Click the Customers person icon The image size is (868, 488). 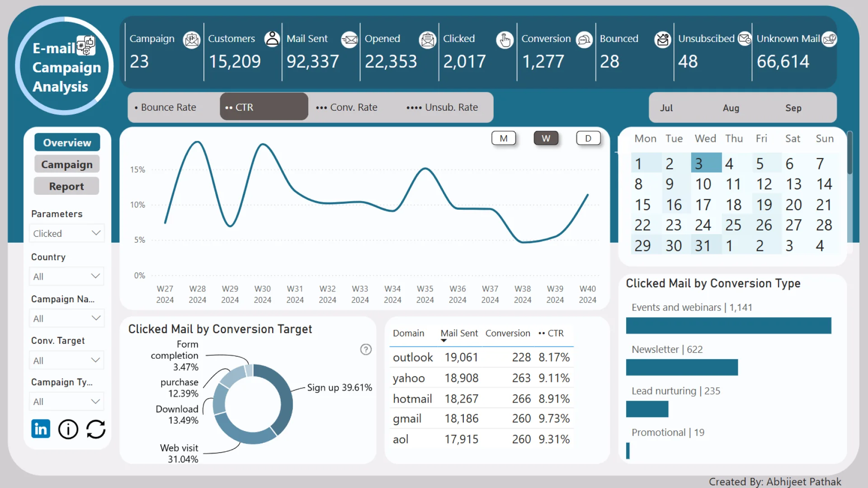pyautogui.click(x=272, y=39)
